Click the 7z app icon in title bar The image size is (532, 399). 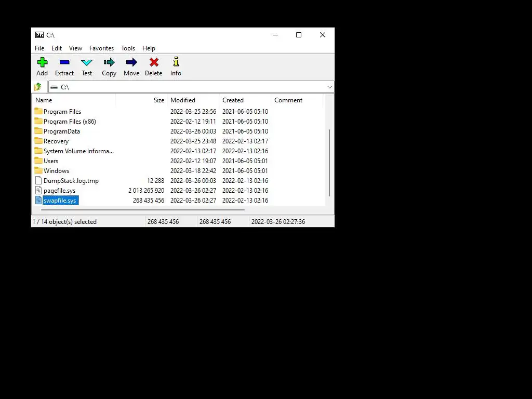[39, 35]
